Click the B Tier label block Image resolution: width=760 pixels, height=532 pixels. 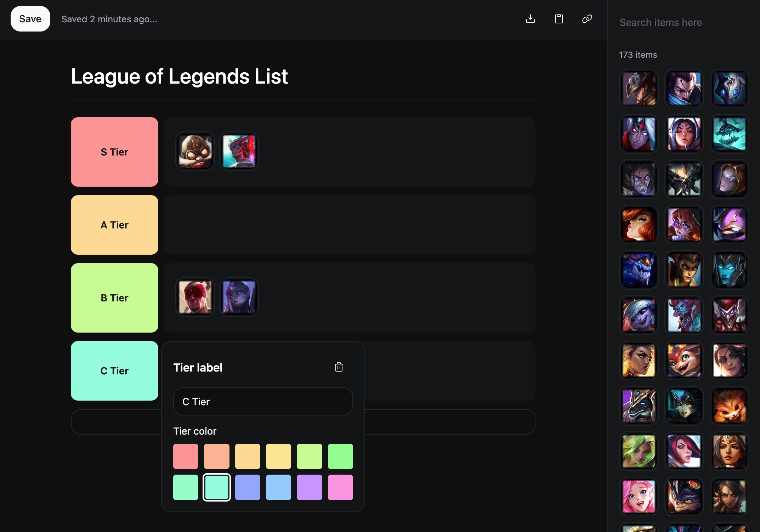pyautogui.click(x=114, y=298)
